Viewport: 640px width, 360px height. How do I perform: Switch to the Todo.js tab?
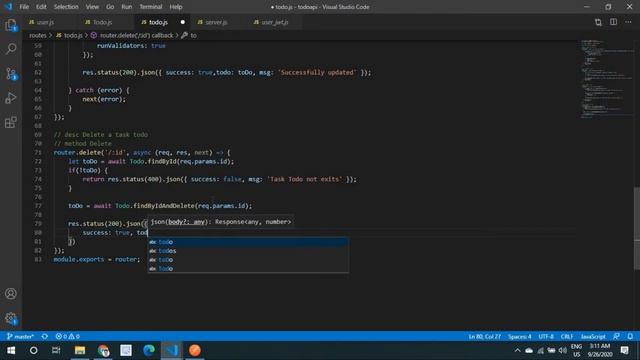click(102, 22)
